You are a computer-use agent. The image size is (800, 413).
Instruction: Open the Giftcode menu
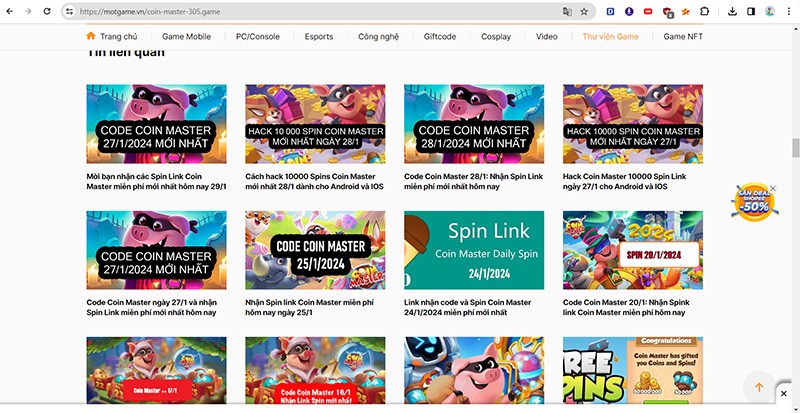440,36
